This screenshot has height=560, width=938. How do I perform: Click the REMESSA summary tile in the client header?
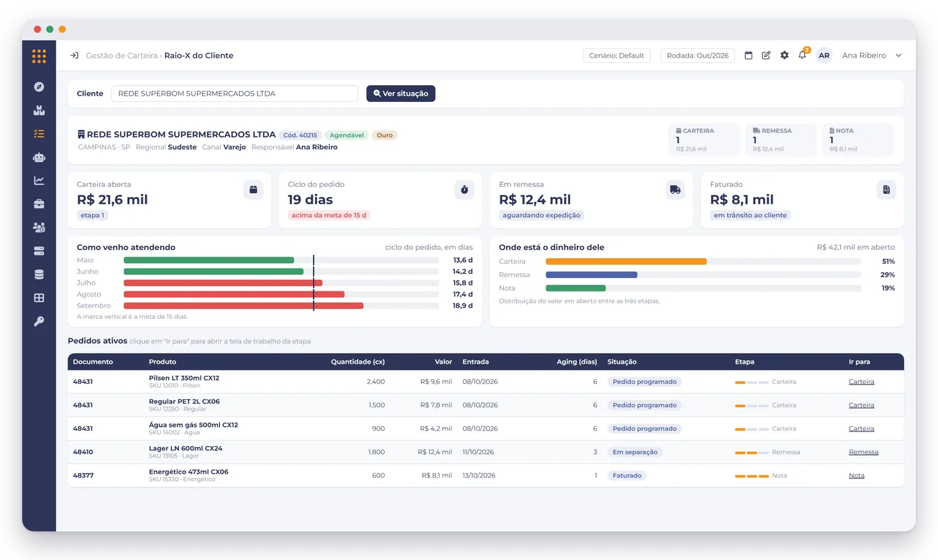coord(781,140)
